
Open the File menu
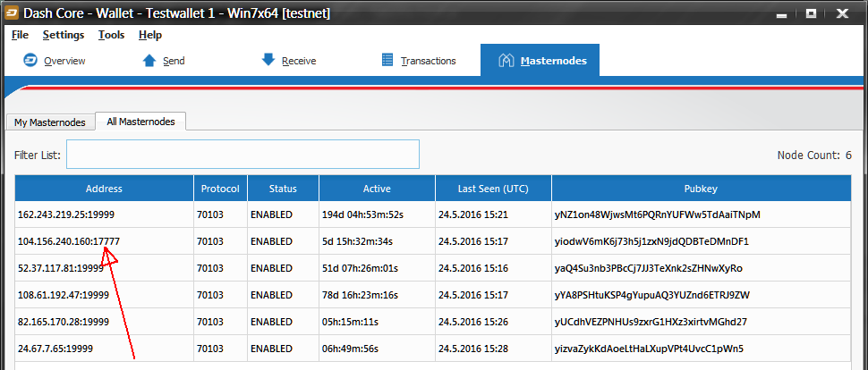(20, 35)
